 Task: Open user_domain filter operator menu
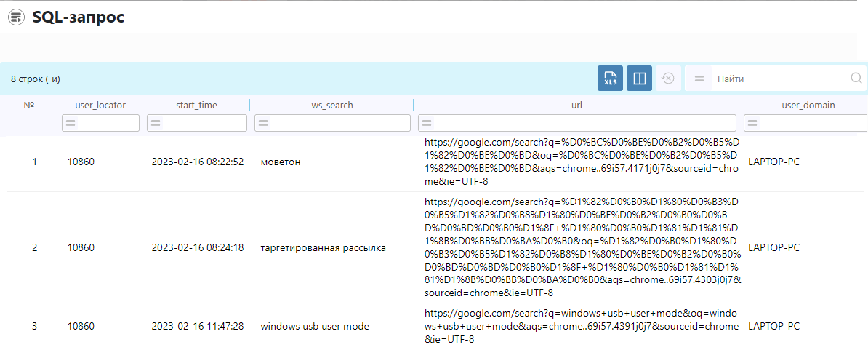[x=752, y=124]
